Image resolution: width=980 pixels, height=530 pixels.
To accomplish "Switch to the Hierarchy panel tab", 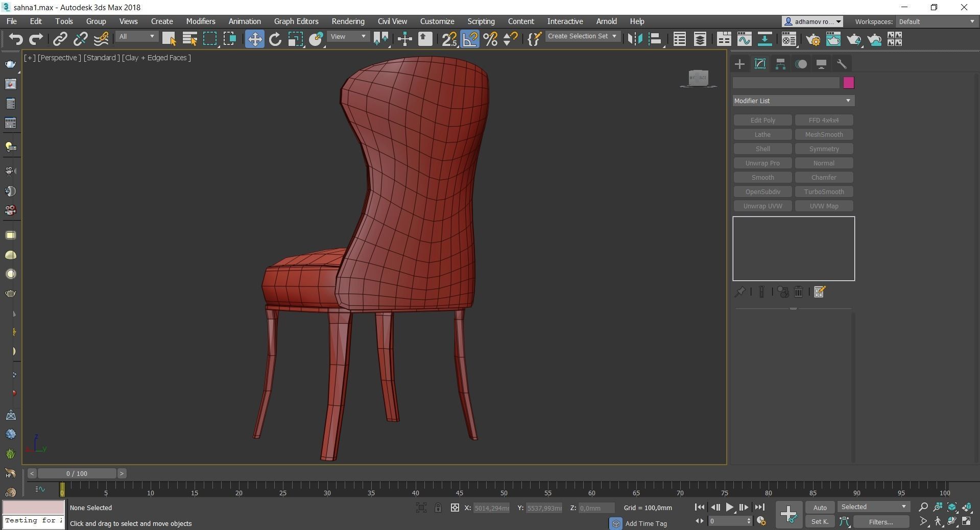I will pyautogui.click(x=780, y=64).
